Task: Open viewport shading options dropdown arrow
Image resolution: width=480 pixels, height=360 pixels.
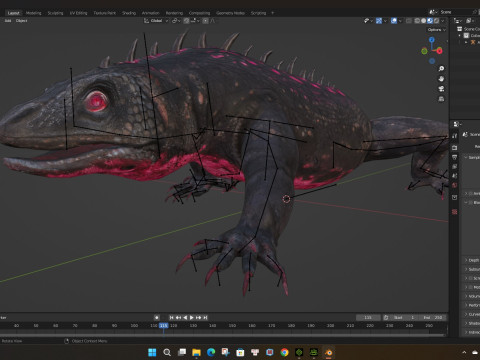Action: pos(443,21)
